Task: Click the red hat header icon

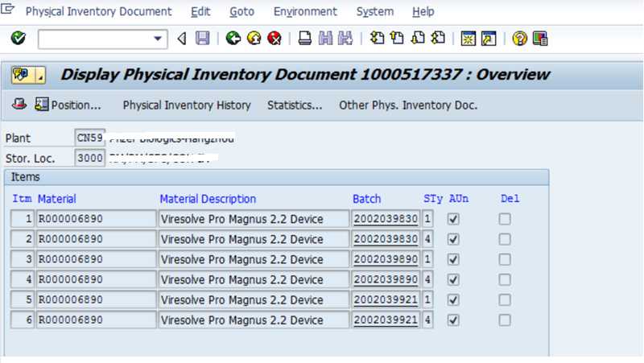Action: click(19, 105)
